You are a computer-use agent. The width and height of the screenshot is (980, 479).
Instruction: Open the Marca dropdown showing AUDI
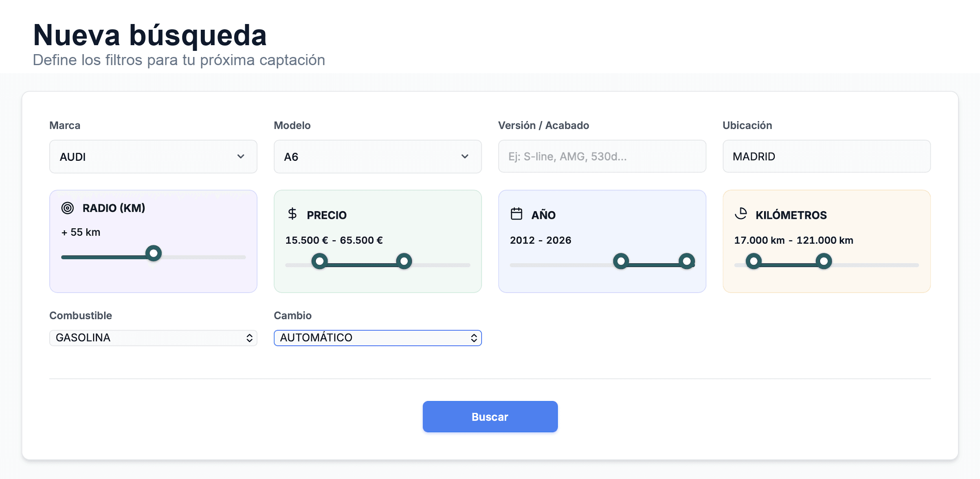click(x=153, y=157)
